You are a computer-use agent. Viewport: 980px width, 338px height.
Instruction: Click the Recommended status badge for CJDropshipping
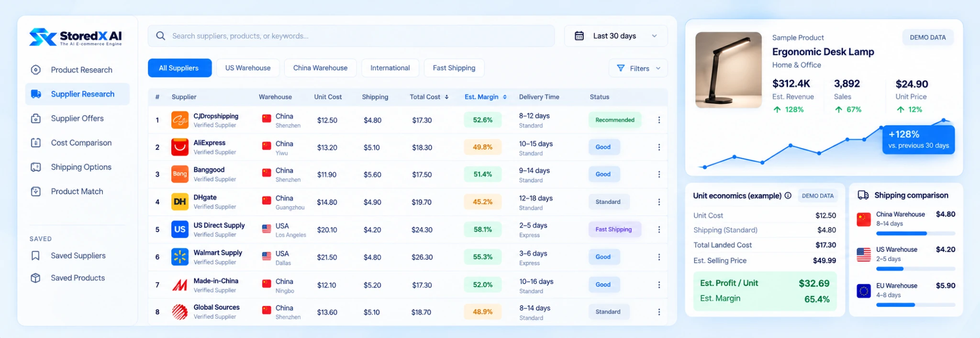click(615, 120)
